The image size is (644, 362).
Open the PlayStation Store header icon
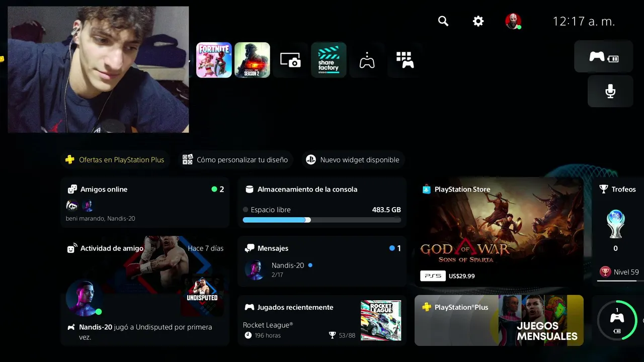[427, 190]
